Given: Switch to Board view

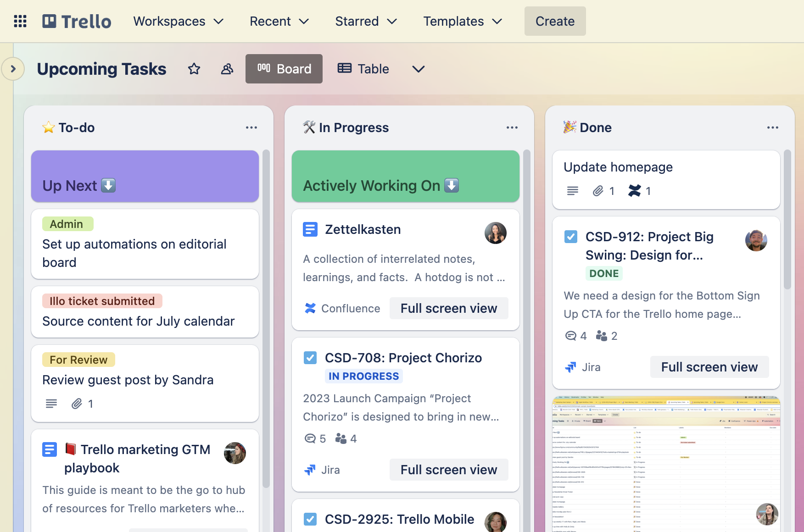Looking at the screenshot, I should (284, 69).
